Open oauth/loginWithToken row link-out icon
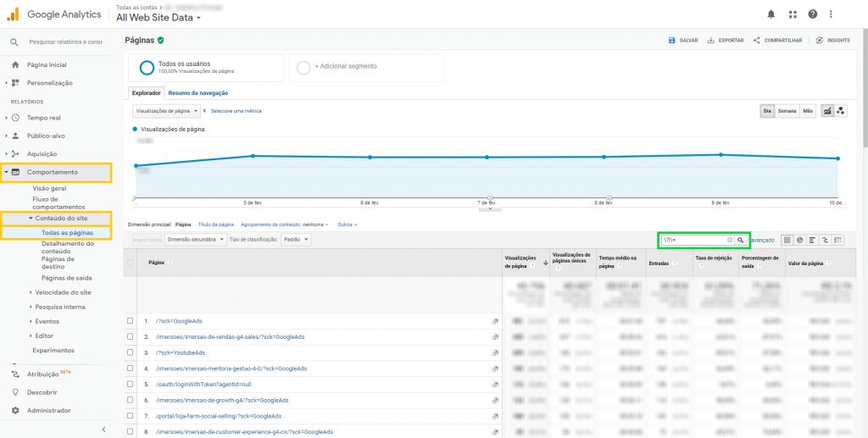 click(x=495, y=385)
